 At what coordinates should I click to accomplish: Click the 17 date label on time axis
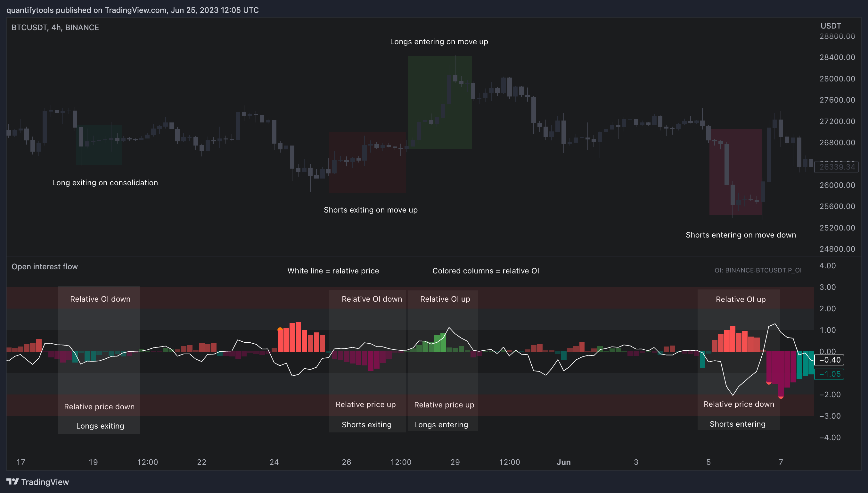pyautogui.click(x=20, y=462)
